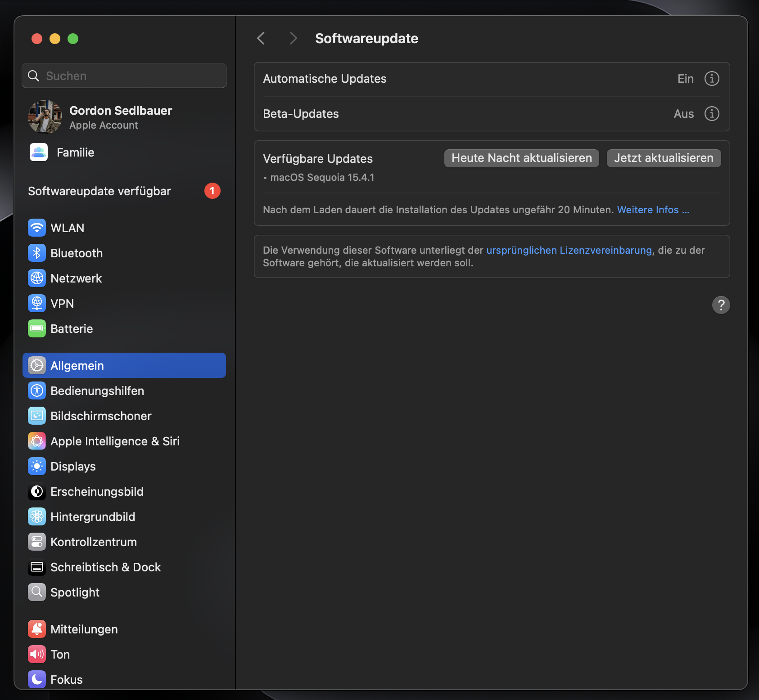
Task: Open the ursprünglichen Lizenzvereinbarung link
Action: pyautogui.click(x=569, y=250)
